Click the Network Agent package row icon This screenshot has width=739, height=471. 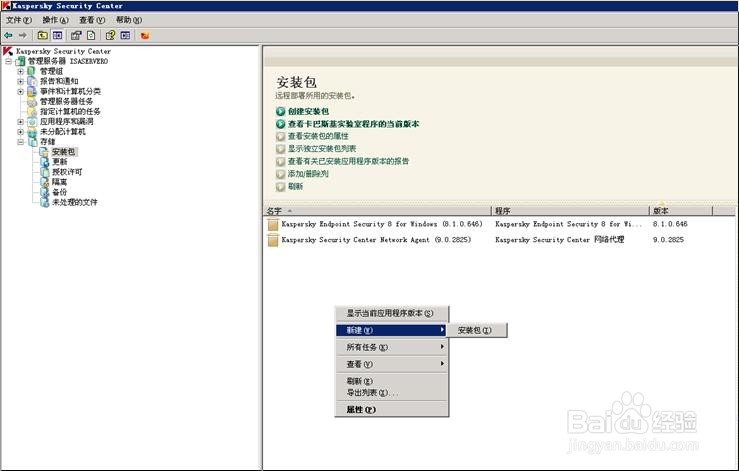[x=272, y=240]
